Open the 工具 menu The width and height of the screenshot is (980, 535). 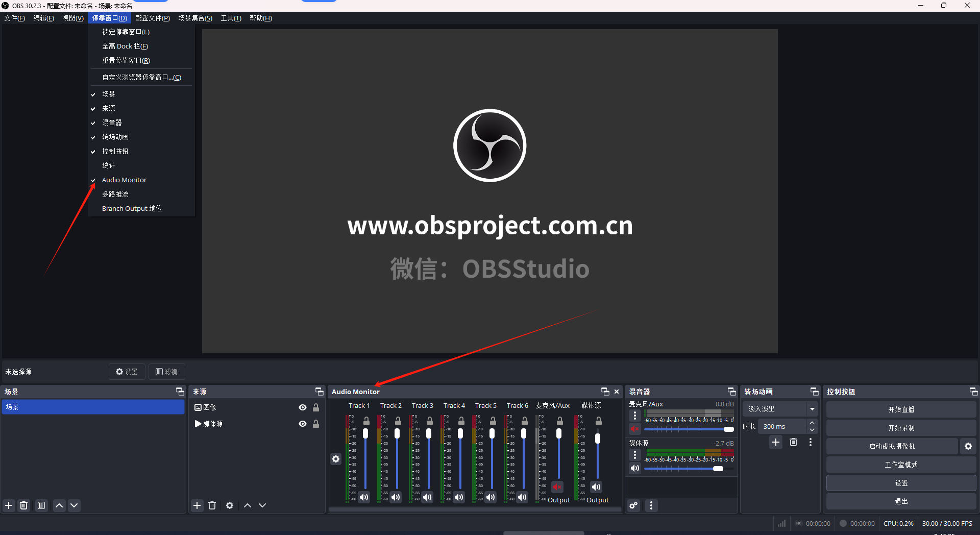231,18
